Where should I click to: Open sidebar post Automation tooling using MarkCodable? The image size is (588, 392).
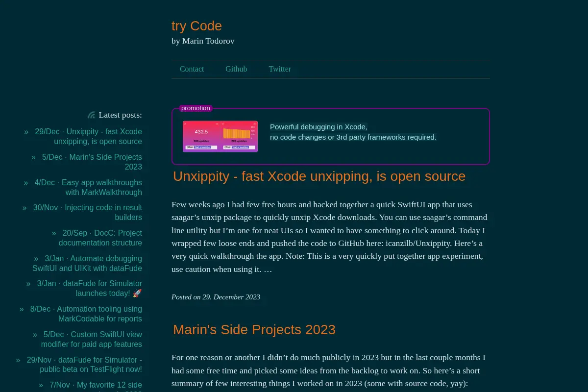pyautogui.click(x=86, y=314)
